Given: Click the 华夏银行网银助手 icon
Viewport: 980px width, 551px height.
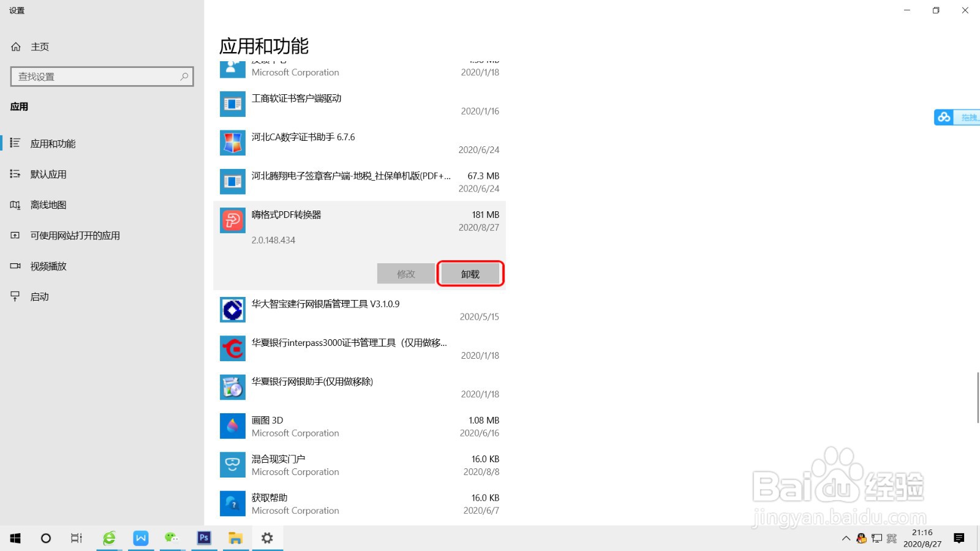Looking at the screenshot, I should click(233, 387).
